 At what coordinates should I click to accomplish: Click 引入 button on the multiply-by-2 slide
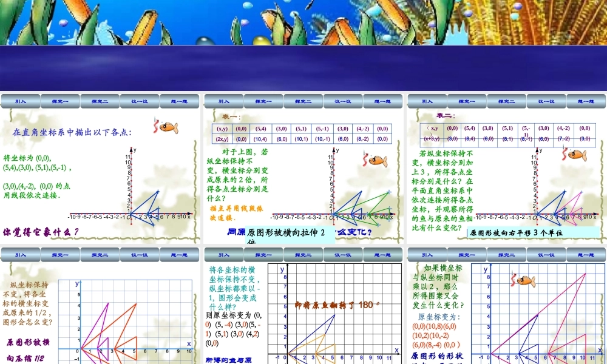[x=427, y=255]
